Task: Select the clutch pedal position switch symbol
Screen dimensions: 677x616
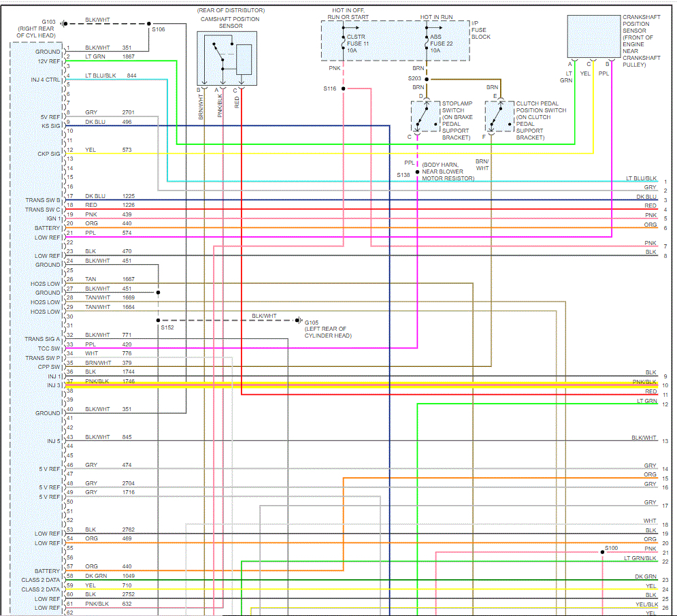Action: coord(499,116)
